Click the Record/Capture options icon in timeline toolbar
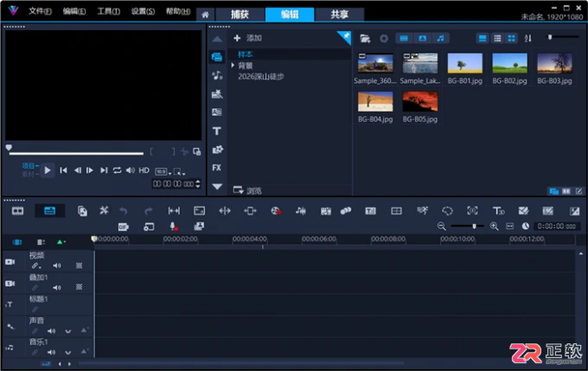 pos(276,211)
